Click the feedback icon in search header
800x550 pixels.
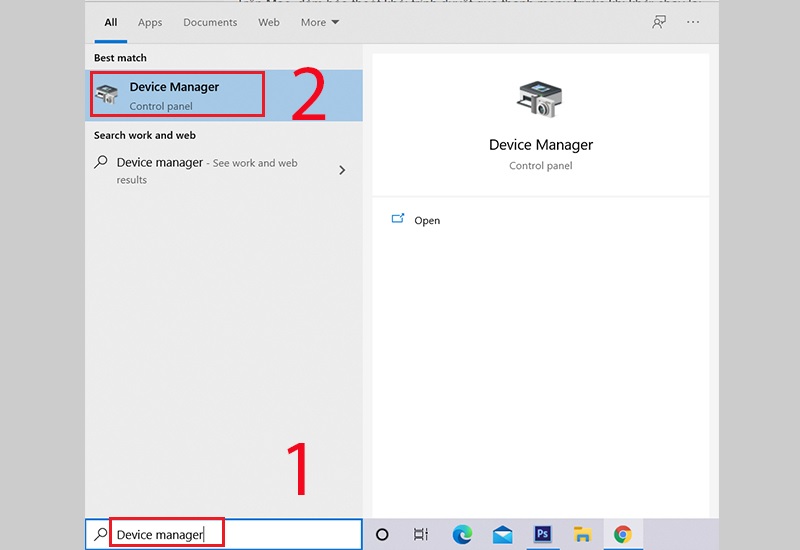point(659,22)
